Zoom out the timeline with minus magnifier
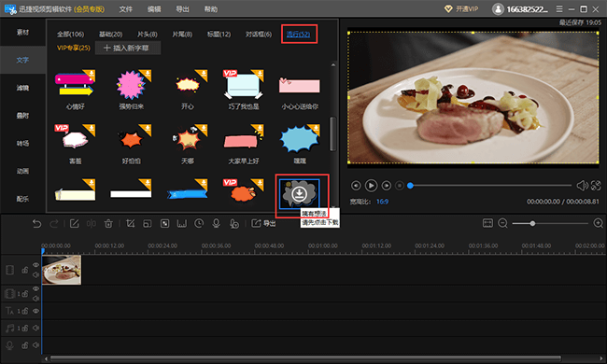Image resolution: width=607 pixels, height=364 pixels. point(502,223)
